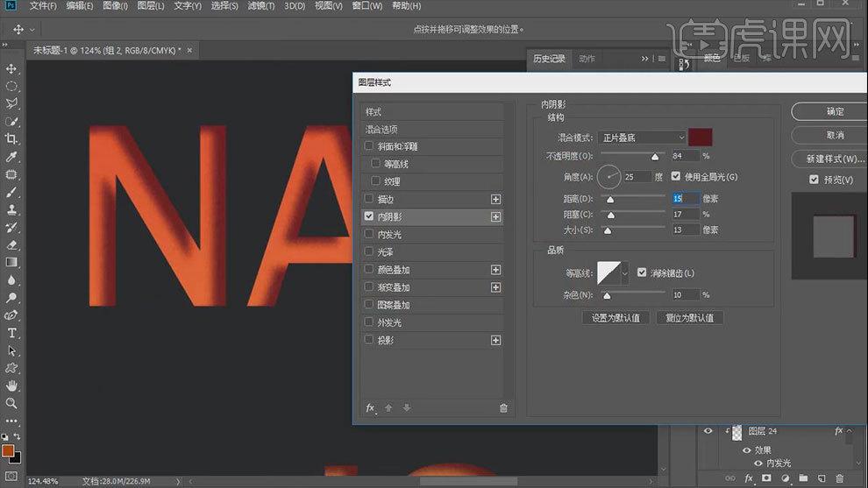Click the 不透明度 slider handle
Screen dimensions: 868x488
click(x=655, y=157)
